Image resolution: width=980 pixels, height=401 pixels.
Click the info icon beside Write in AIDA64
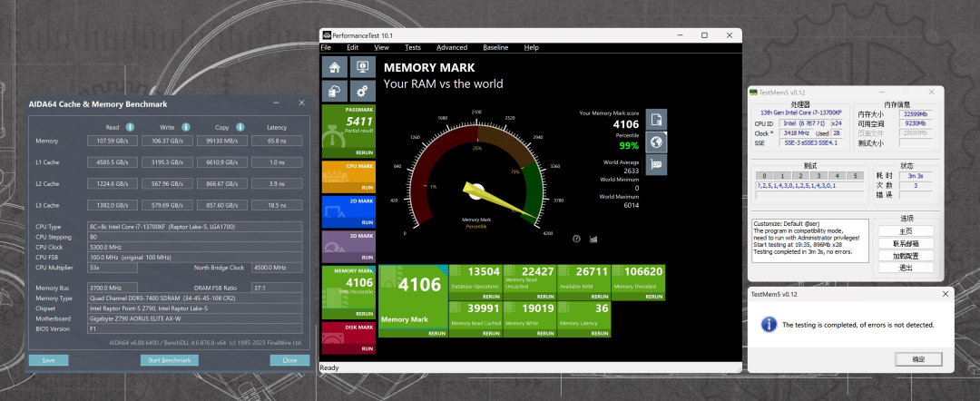coord(186,127)
